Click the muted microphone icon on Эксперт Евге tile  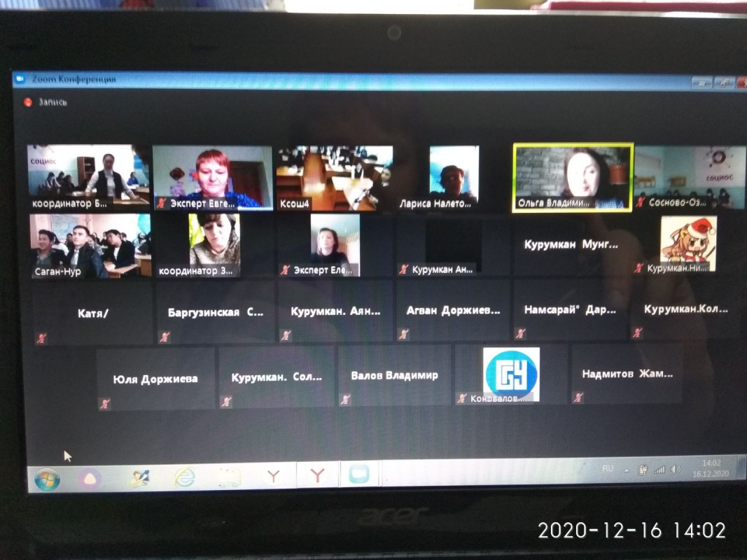(x=162, y=202)
